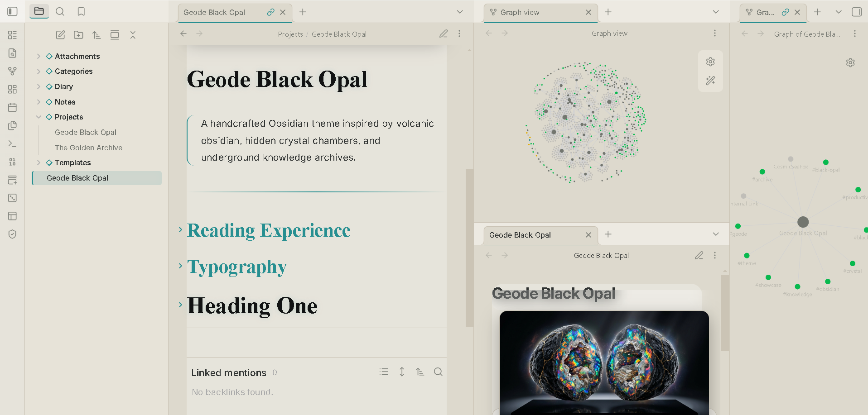The image size is (868, 415).
Task: Fold the Typography heading
Action: 180,266
